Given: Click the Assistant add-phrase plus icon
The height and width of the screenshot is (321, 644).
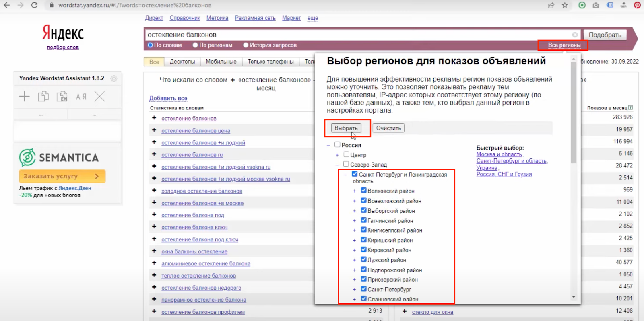Looking at the screenshot, I should (25, 97).
